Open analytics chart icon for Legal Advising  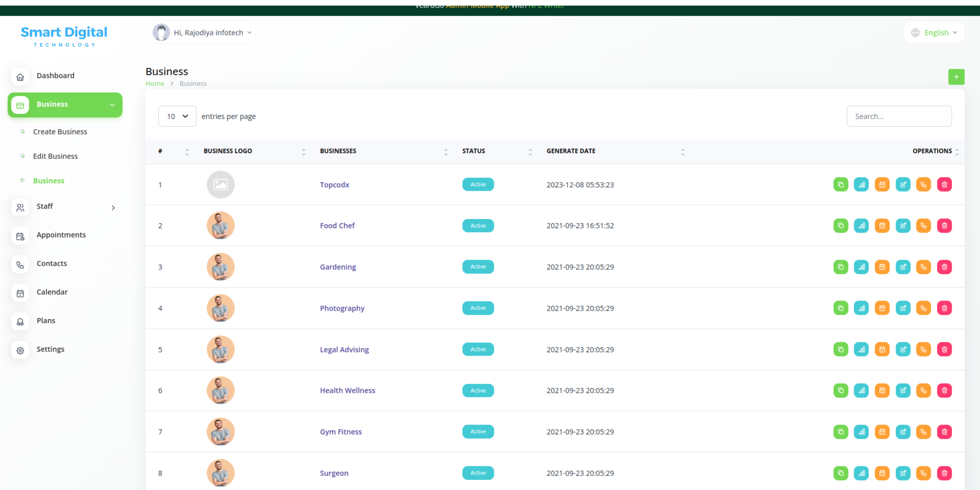[861, 349]
